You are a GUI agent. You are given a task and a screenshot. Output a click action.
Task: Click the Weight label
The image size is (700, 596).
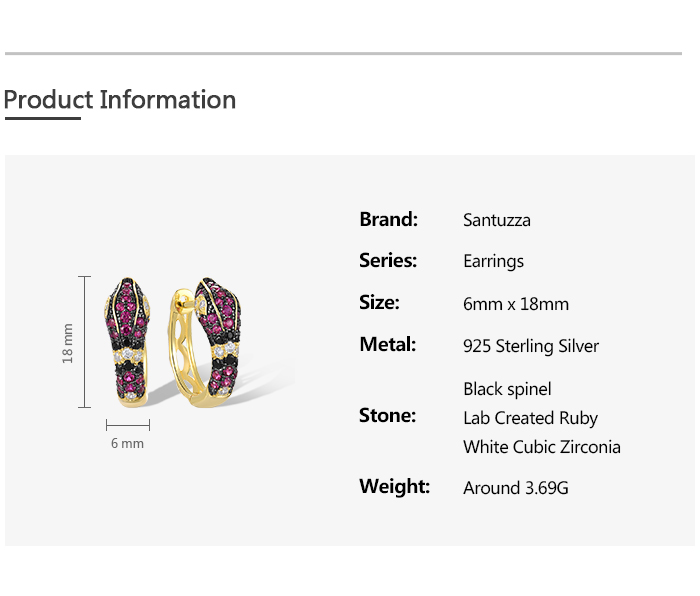pyautogui.click(x=394, y=487)
